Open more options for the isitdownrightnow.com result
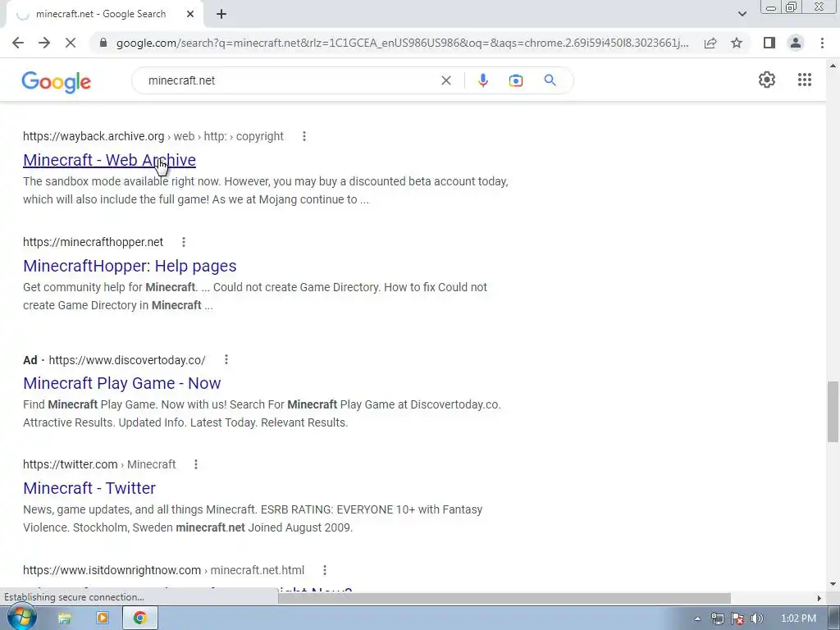This screenshot has height=630, width=840. tap(324, 570)
